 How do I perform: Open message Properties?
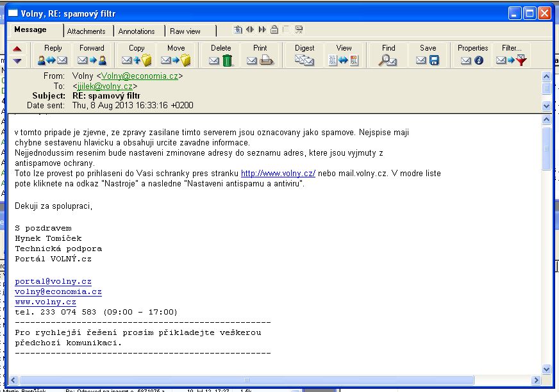[472, 55]
